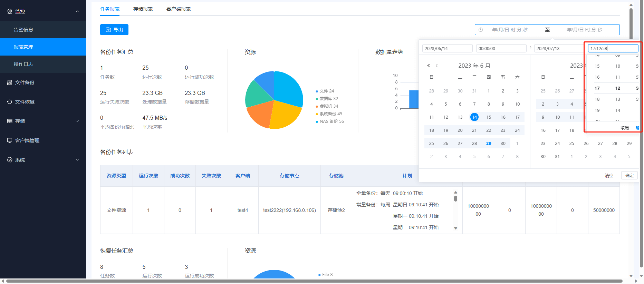Viewport: 644px width, 284px height.
Task: Click the start time 00:00:00 input field
Action: 501,48
